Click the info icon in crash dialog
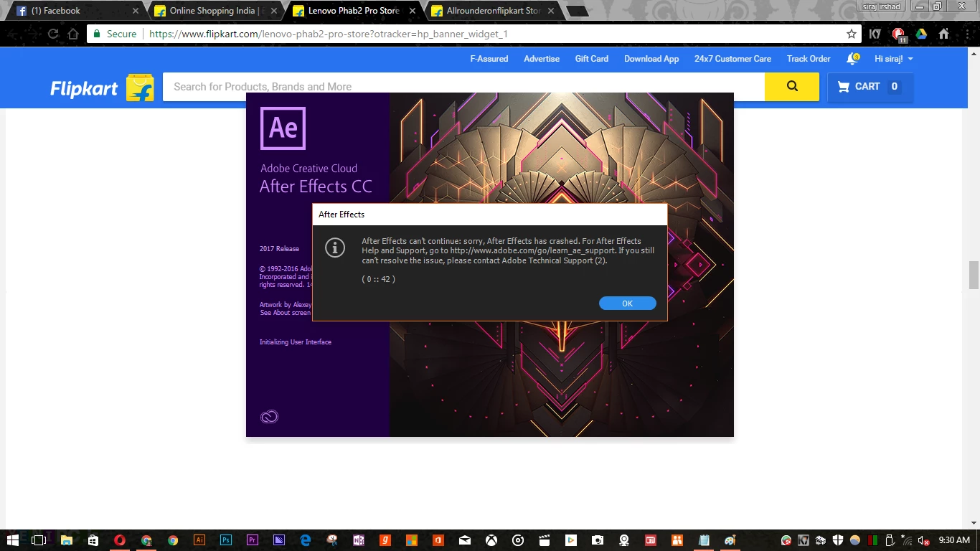Screen dimensions: 980x551 pyautogui.click(x=335, y=248)
